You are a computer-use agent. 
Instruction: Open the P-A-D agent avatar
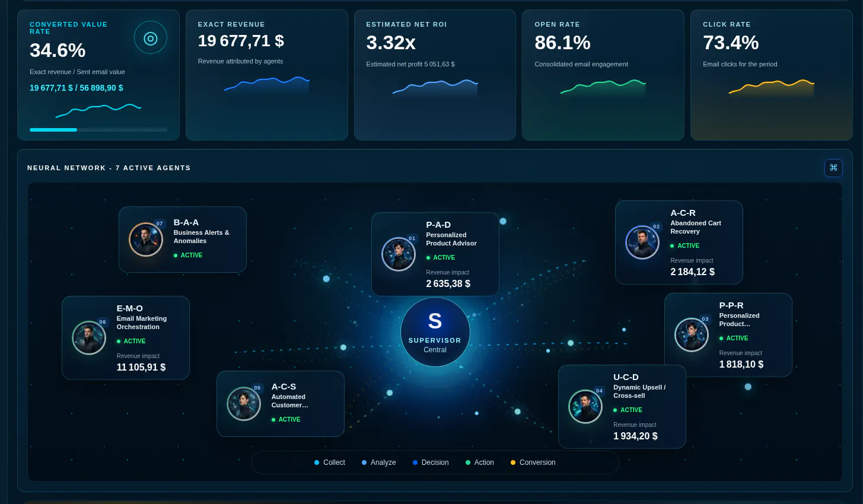coord(399,254)
